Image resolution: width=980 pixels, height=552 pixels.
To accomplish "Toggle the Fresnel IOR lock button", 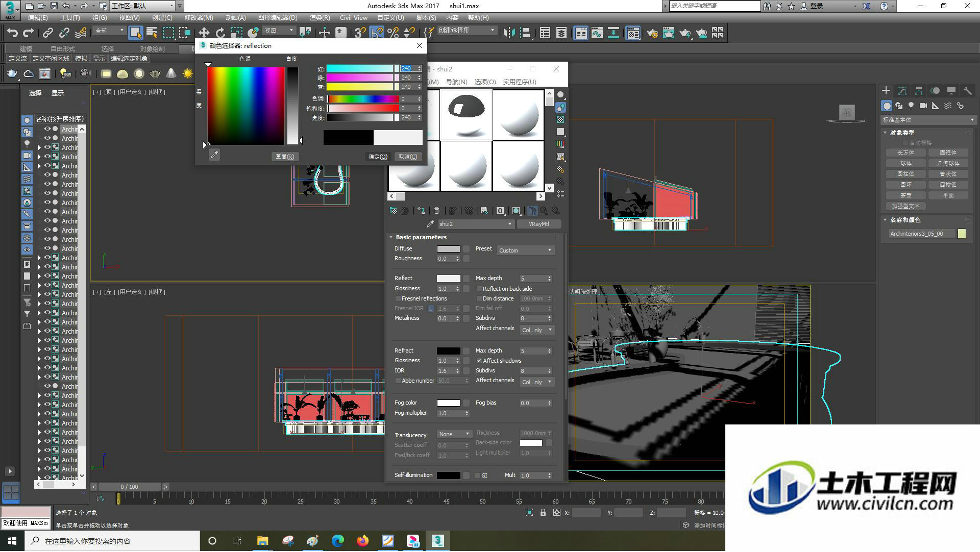I will (431, 309).
